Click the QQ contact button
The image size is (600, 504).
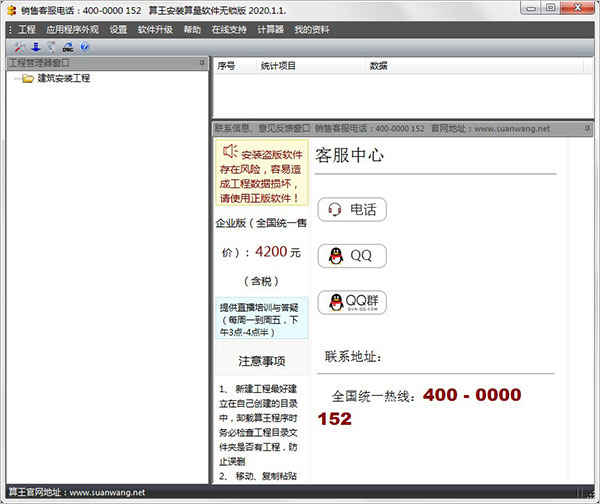pyautogui.click(x=352, y=256)
